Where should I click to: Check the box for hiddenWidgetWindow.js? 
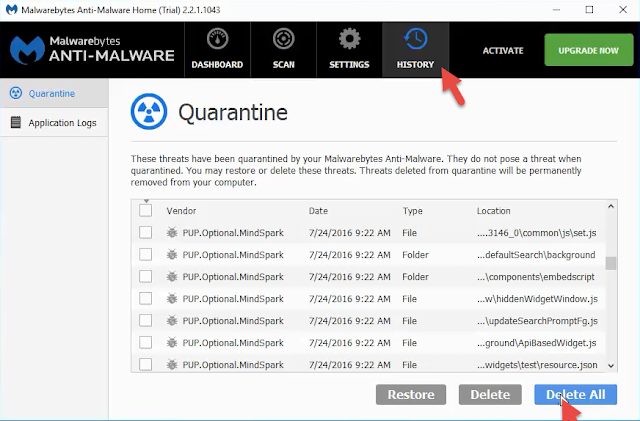click(146, 299)
